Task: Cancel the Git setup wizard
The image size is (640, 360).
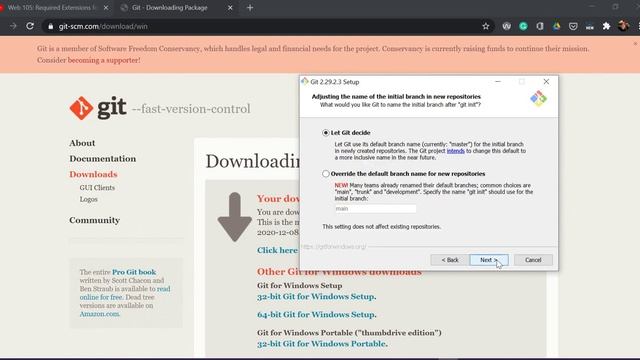Action: tap(533, 260)
